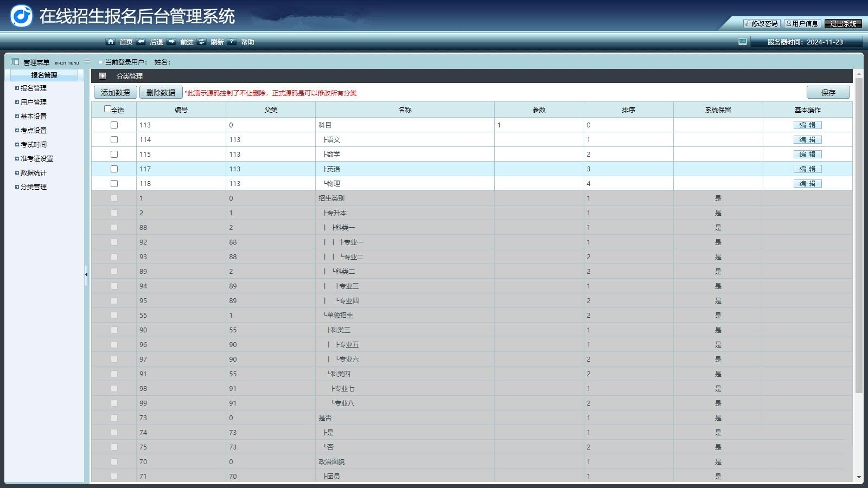Click the home icon in the navigation bar
The image size is (868, 488).
point(111,42)
